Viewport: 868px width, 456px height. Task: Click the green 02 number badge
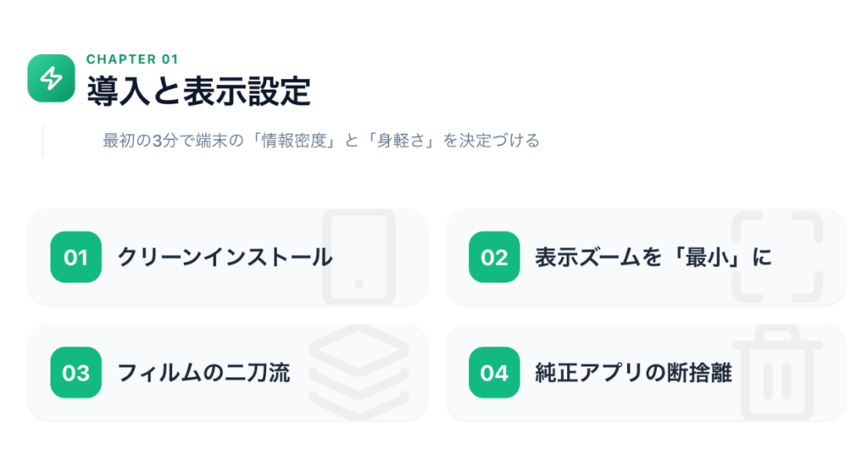click(493, 257)
